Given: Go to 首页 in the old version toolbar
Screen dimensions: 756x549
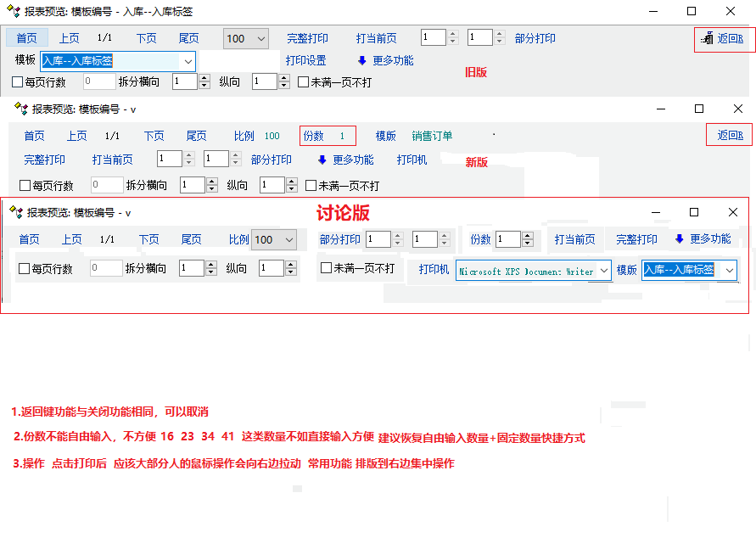Looking at the screenshot, I should pos(26,38).
